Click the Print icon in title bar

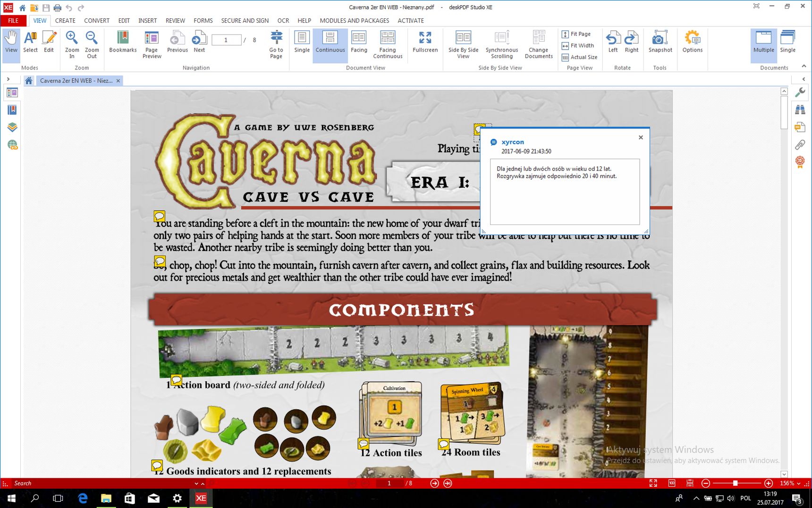[x=57, y=8]
